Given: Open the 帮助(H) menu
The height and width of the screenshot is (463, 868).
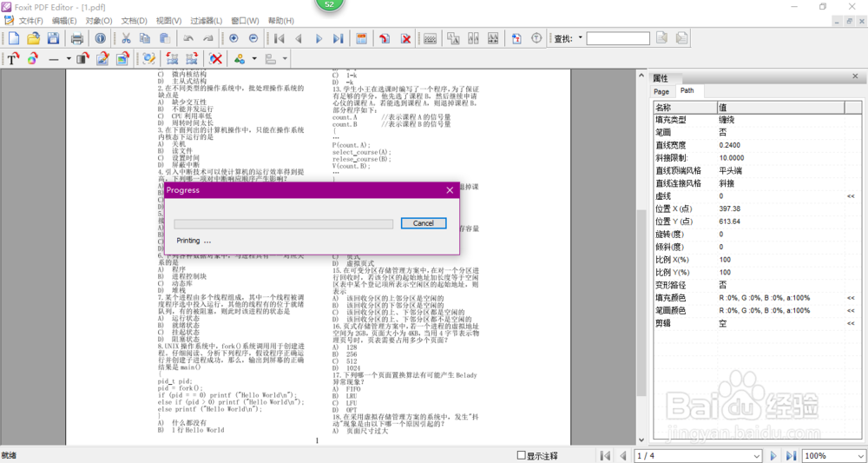Looking at the screenshot, I should point(280,21).
